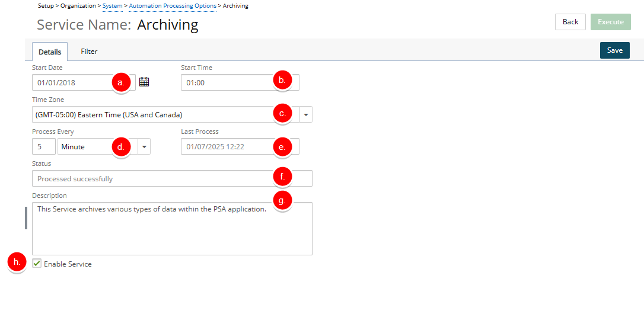Image resolution: width=644 pixels, height=314 pixels.
Task: Focus the Process Every number field
Action: coord(43,146)
